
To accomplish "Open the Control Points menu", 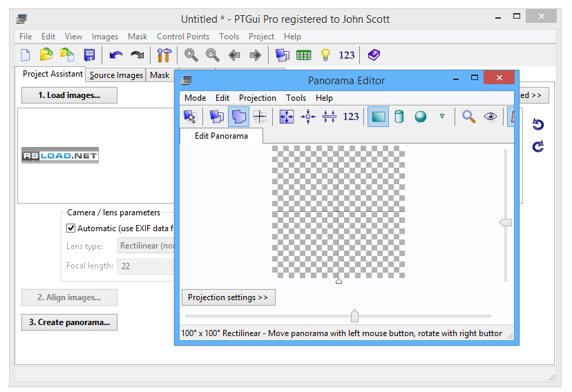I will pos(183,37).
